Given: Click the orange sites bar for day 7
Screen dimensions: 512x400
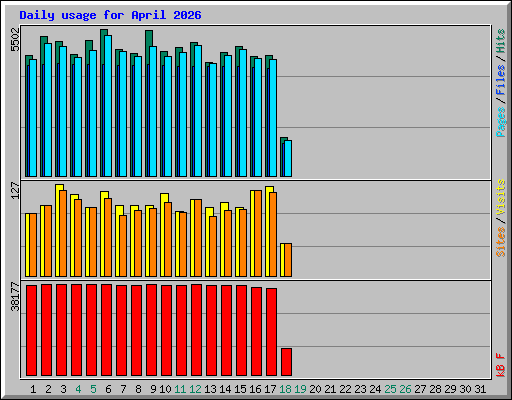Looking at the screenshot, I should tap(123, 246).
